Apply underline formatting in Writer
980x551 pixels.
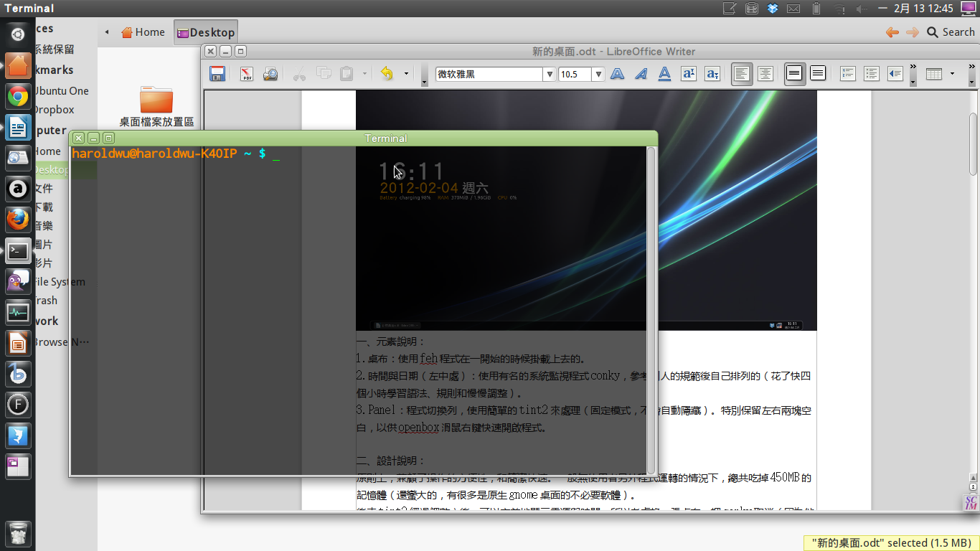(x=664, y=74)
